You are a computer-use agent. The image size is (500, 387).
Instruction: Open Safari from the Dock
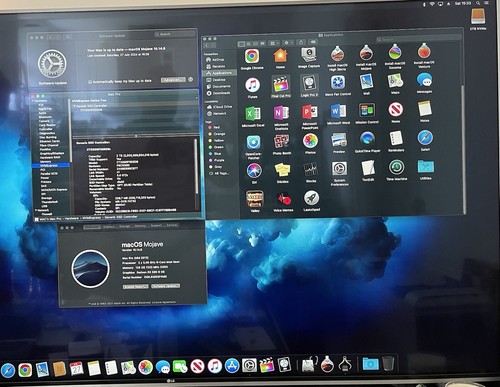(8, 370)
